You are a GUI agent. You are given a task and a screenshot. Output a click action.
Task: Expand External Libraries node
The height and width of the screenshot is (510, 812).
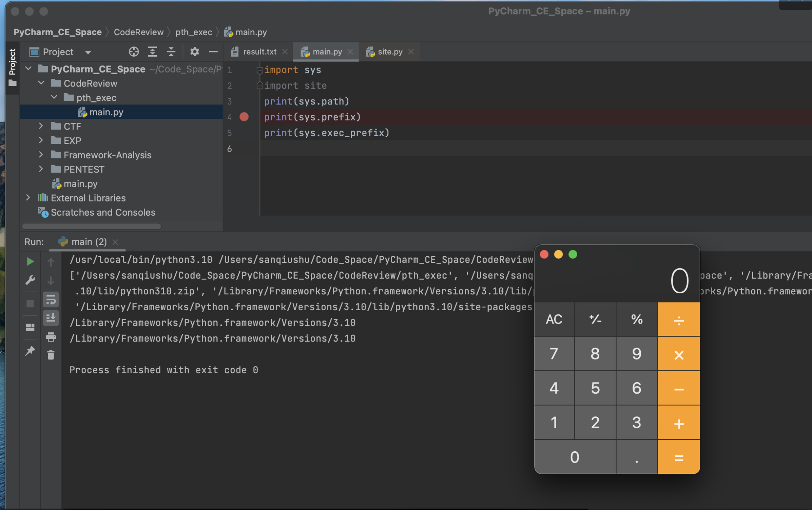(28, 198)
